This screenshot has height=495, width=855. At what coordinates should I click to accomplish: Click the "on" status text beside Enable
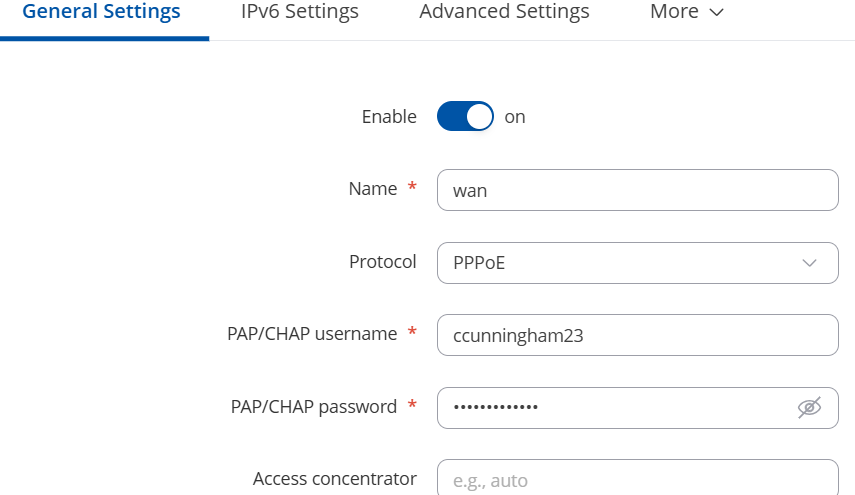click(x=515, y=117)
